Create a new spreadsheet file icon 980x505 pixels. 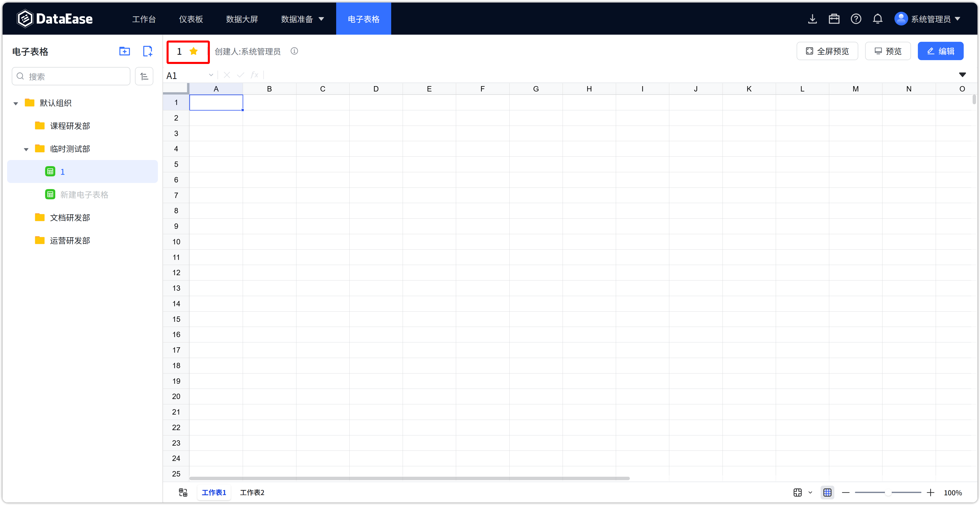tap(148, 51)
